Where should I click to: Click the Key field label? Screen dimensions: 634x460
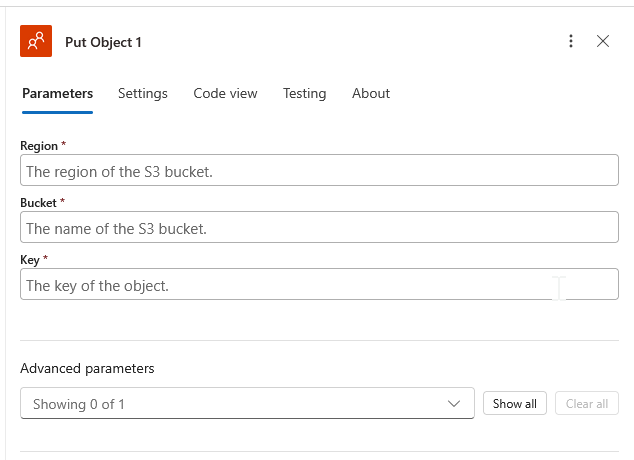click(x=30, y=260)
